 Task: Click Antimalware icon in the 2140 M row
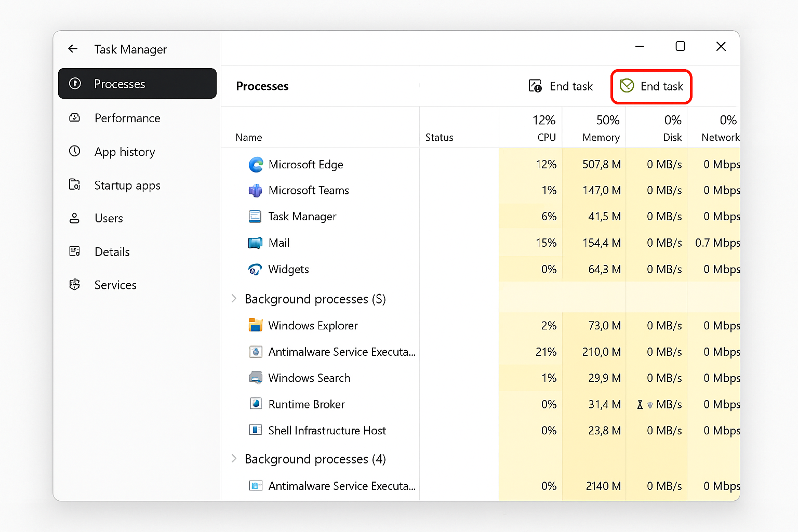(256, 486)
